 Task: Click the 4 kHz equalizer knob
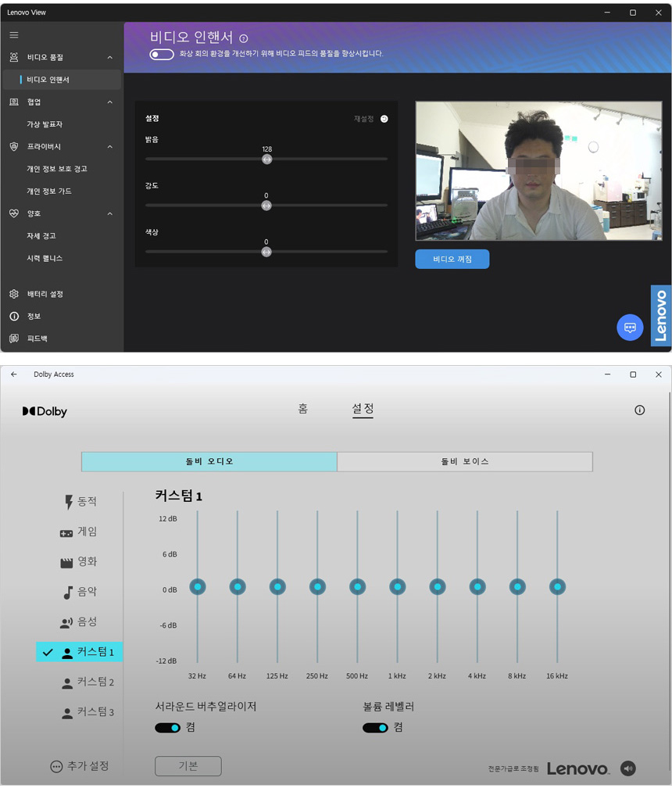point(477,586)
